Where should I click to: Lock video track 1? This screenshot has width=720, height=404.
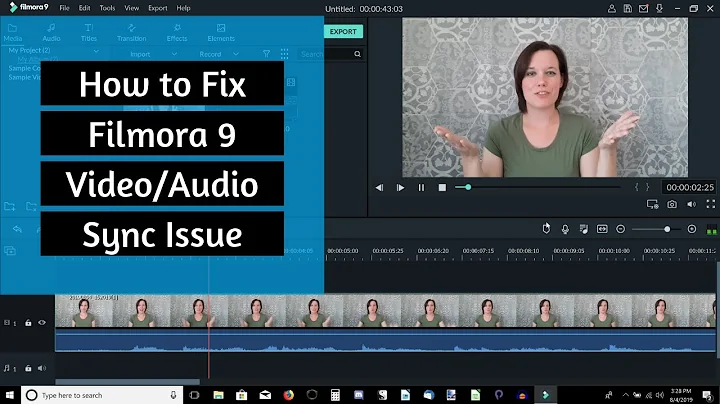tap(28, 323)
